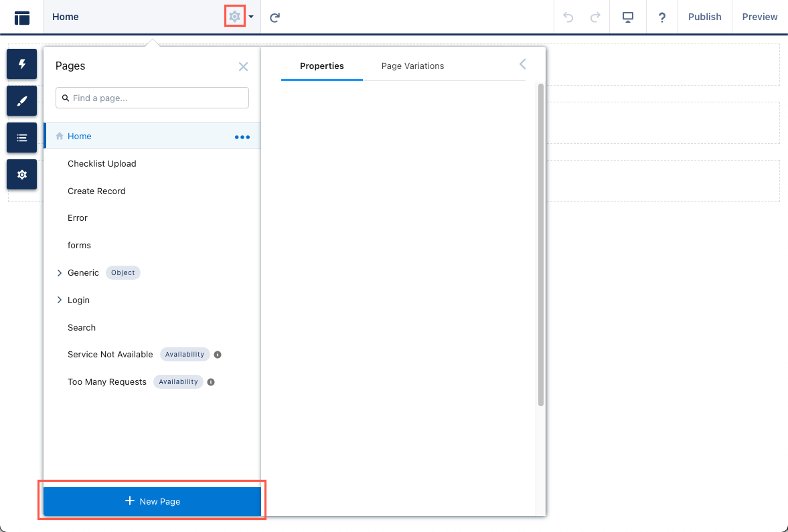
Task: Click the refresh page icon
Action: pyautogui.click(x=274, y=17)
